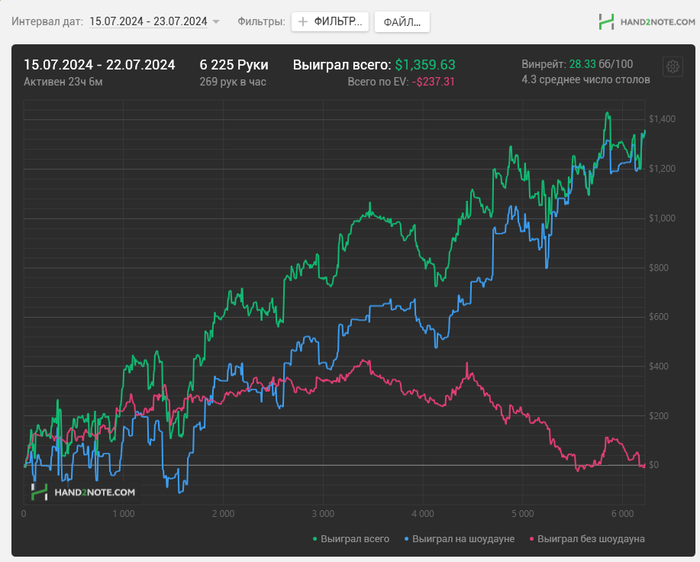Click the Всего по EV: label

tap(378, 82)
